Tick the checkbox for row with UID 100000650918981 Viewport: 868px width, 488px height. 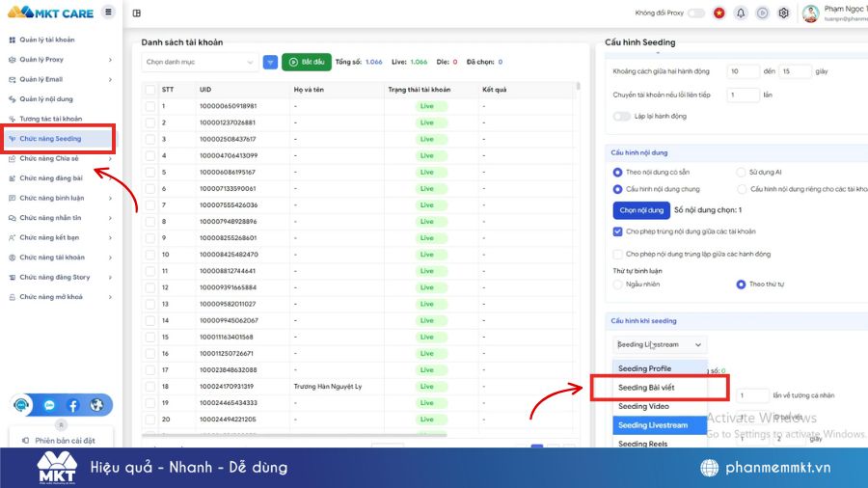coord(150,106)
